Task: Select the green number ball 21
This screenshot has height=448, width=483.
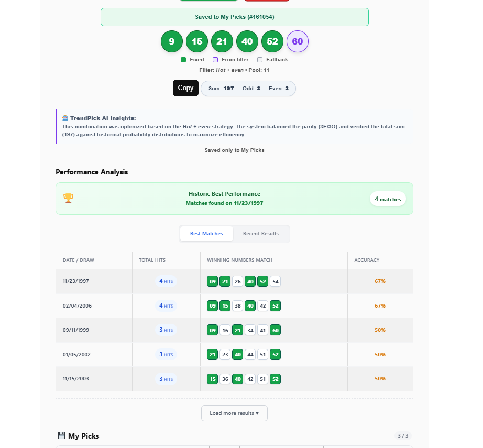Action: click(222, 41)
